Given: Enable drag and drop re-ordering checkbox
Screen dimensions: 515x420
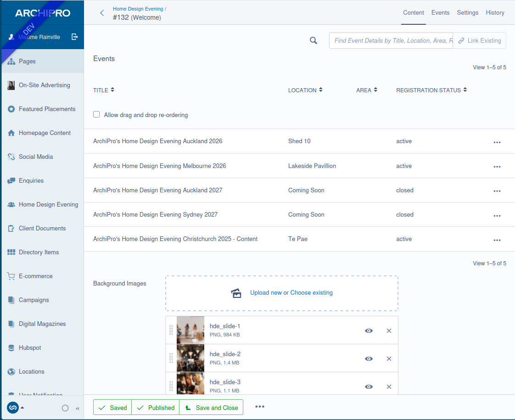Looking at the screenshot, I should pos(96,114).
